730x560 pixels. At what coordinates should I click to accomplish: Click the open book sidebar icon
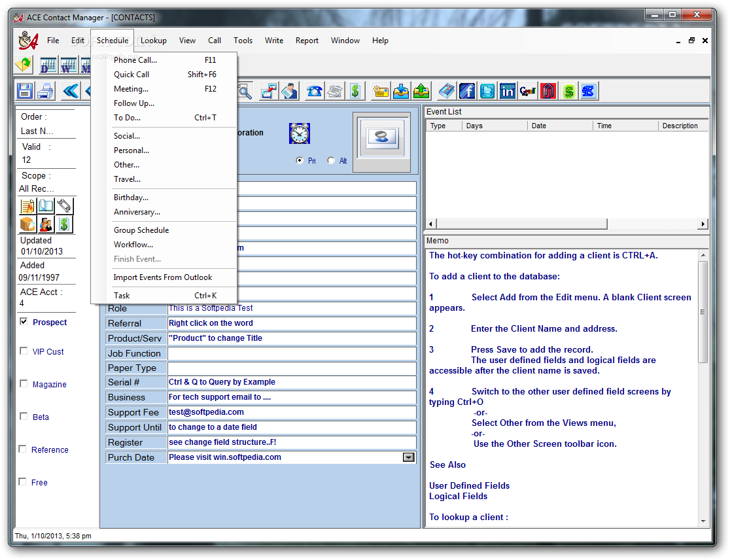pos(46,206)
